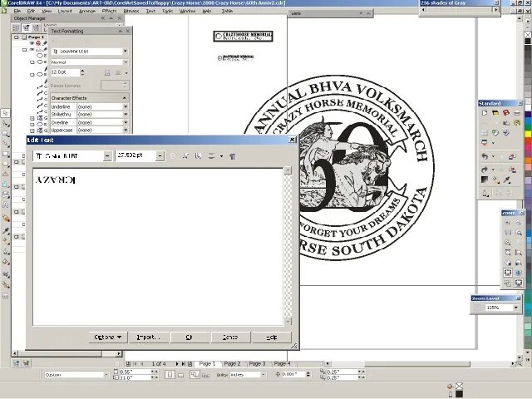Open Uppercase effect dropdown
532x399 pixels.
tap(126, 130)
